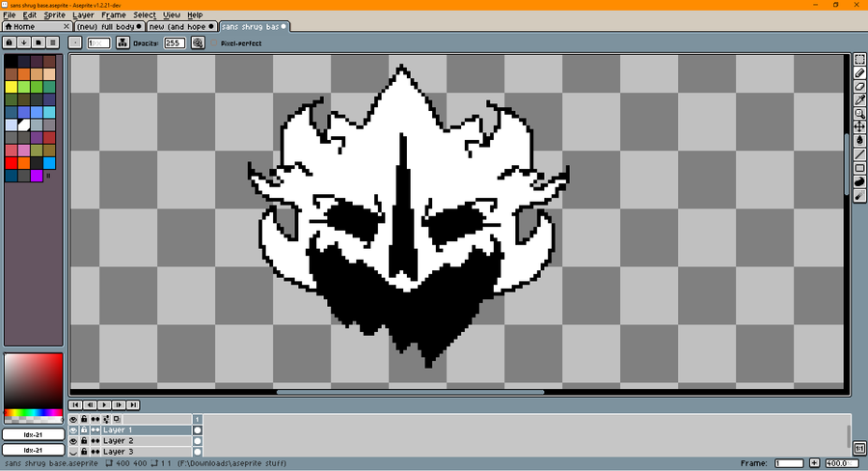Image resolution: width=868 pixels, height=471 pixels.
Task: Select the Layer 3 row
Action: point(147,452)
